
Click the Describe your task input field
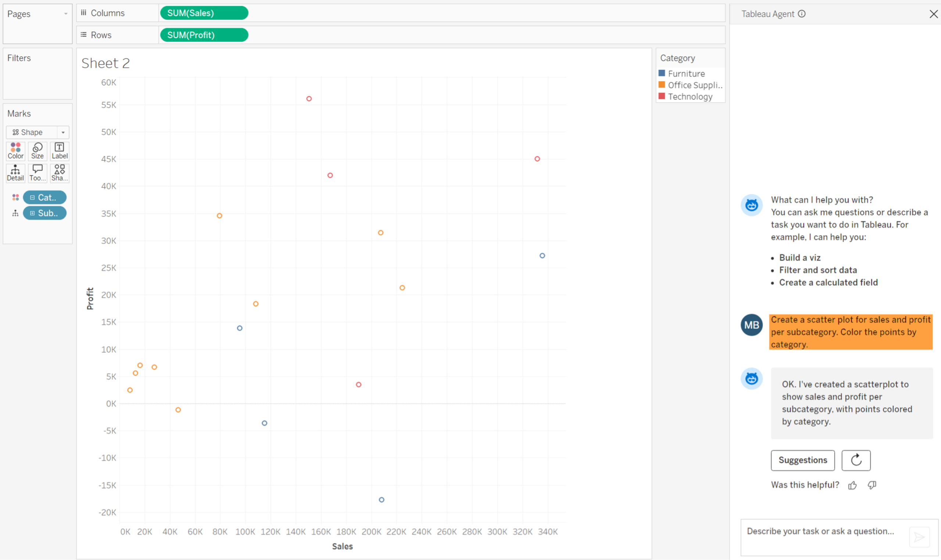(823, 531)
